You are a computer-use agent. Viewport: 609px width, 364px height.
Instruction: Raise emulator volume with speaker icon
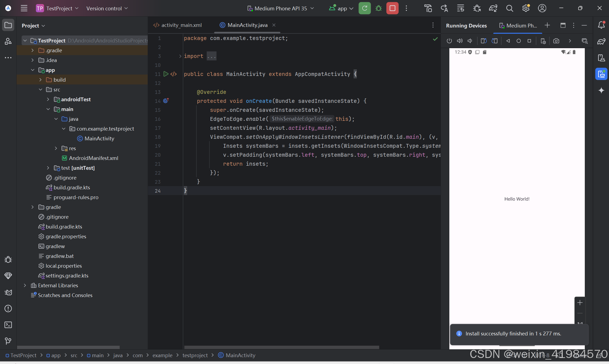click(x=460, y=41)
